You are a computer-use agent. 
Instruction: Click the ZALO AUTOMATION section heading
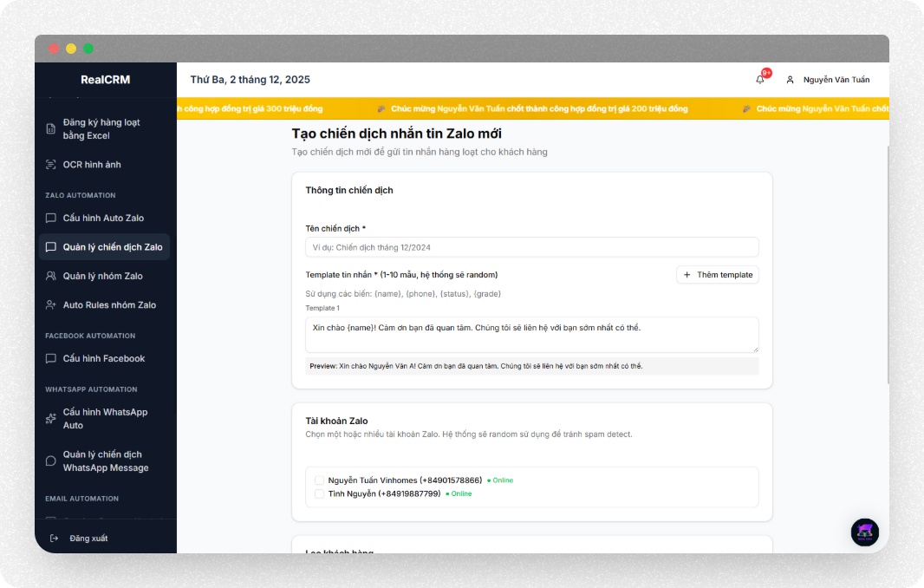click(81, 195)
